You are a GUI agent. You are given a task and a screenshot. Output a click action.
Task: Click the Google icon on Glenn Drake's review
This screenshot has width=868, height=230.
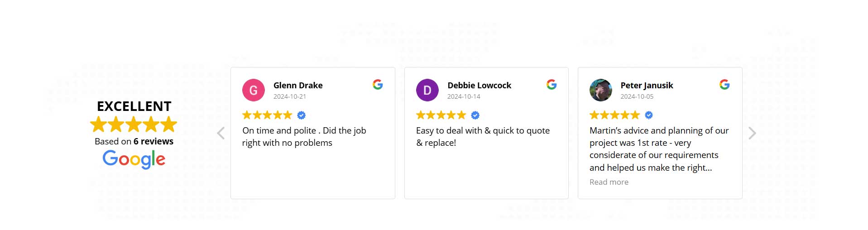point(378,85)
